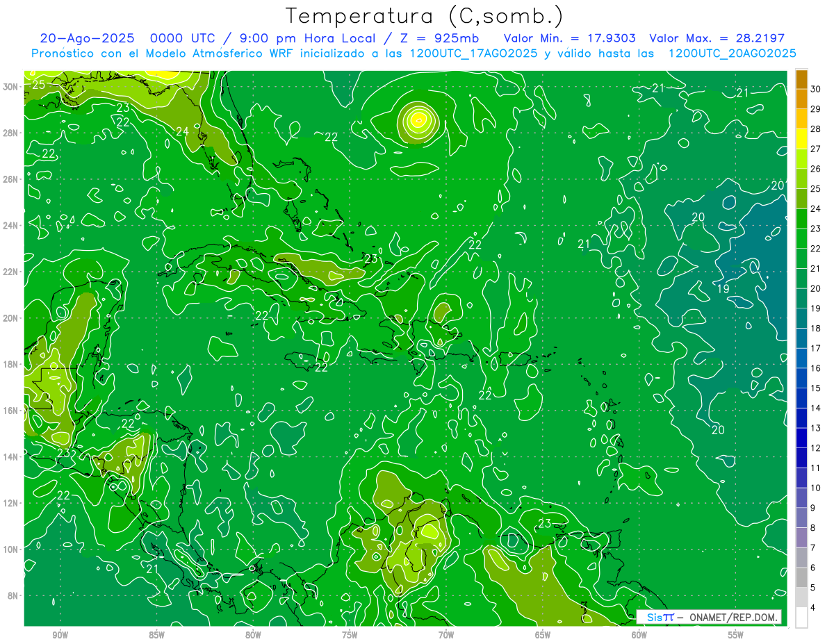The image size is (834, 644).
Task: Click the "14N" latitude axis label
Action: tap(10, 456)
